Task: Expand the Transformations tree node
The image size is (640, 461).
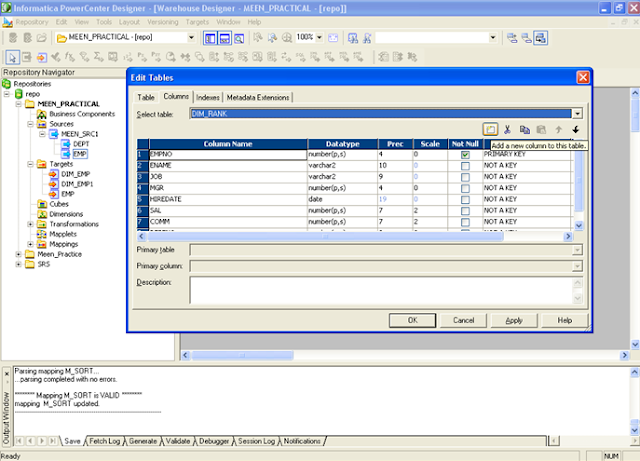Action: pos(30,224)
